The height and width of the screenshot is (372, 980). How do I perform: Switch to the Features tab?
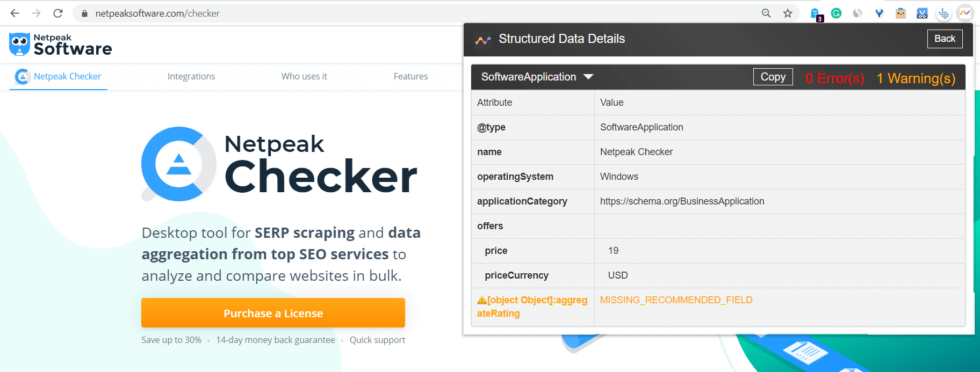point(410,77)
